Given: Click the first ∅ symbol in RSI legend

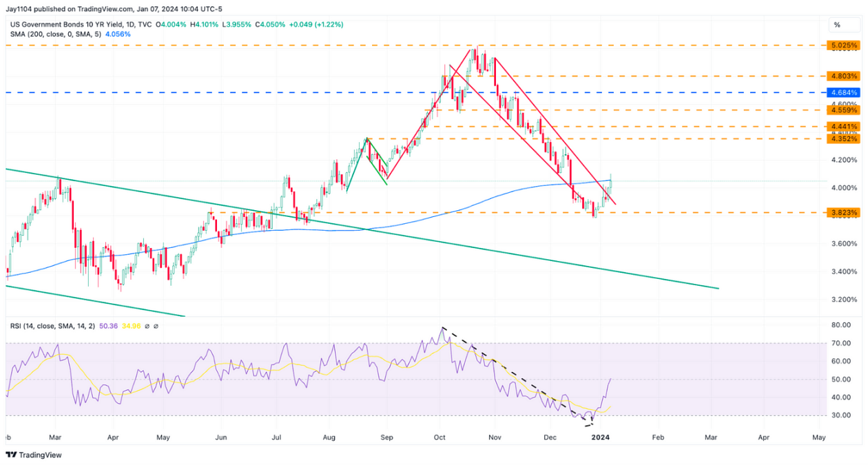Looking at the screenshot, I should click(x=147, y=326).
